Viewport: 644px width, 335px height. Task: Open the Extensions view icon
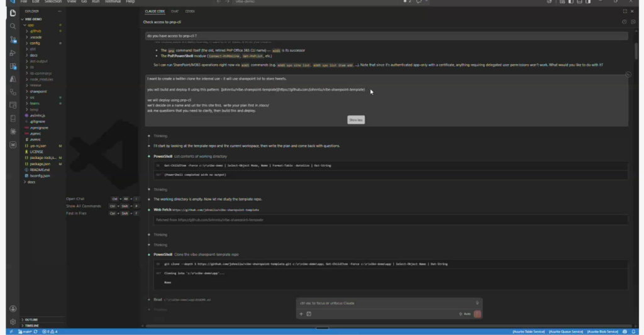13,66
